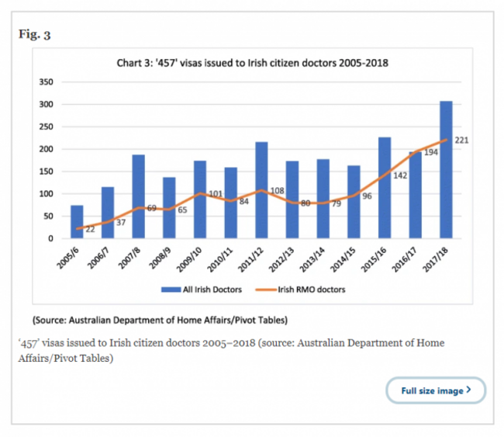This screenshot has height=437, width=504.
Task: Click the 150 y-axis label
Action: pos(46,172)
